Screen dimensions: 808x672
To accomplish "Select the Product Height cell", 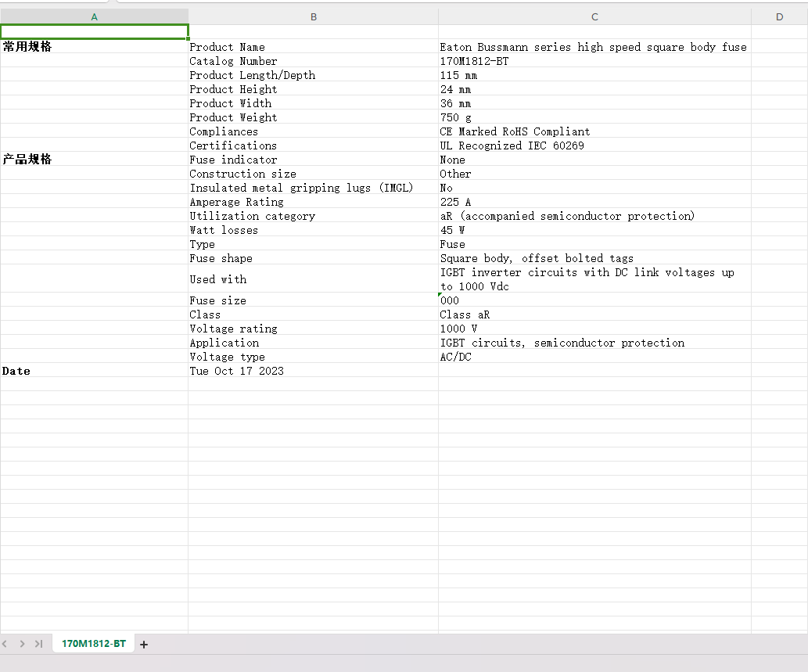I will (x=314, y=88).
